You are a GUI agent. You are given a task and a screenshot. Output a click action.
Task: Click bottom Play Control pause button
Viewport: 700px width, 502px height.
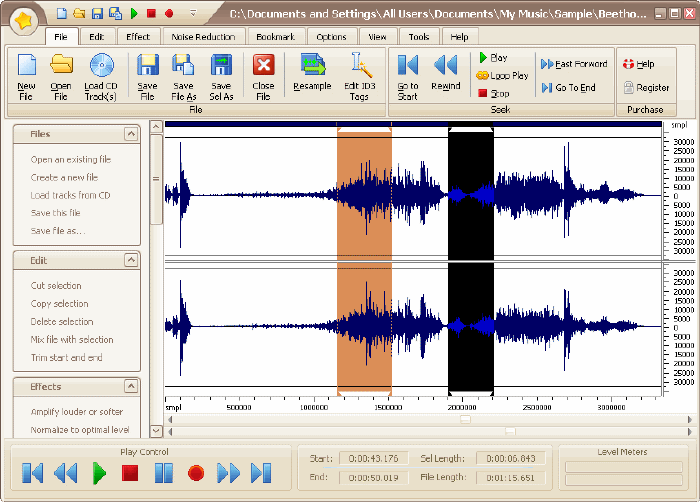pos(164,473)
